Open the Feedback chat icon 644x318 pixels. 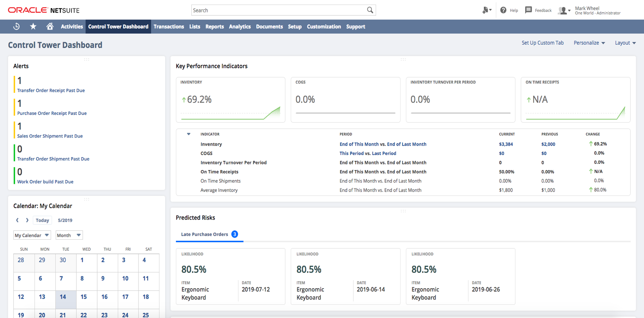[529, 10]
